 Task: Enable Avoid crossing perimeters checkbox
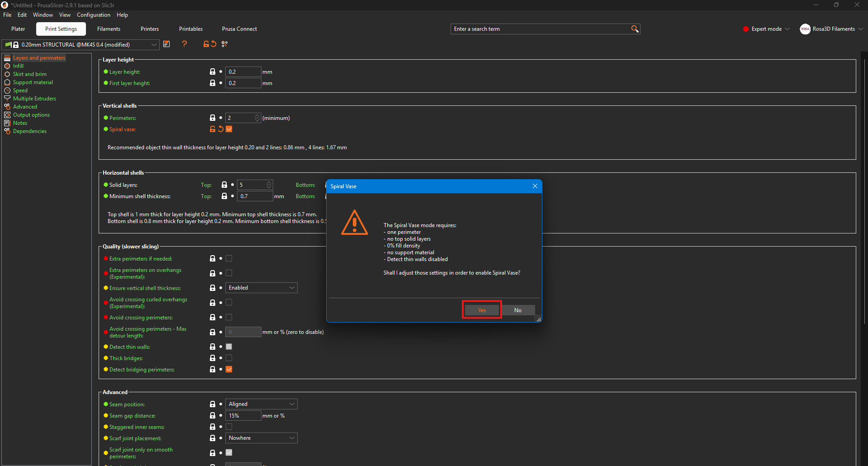click(229, 317)
